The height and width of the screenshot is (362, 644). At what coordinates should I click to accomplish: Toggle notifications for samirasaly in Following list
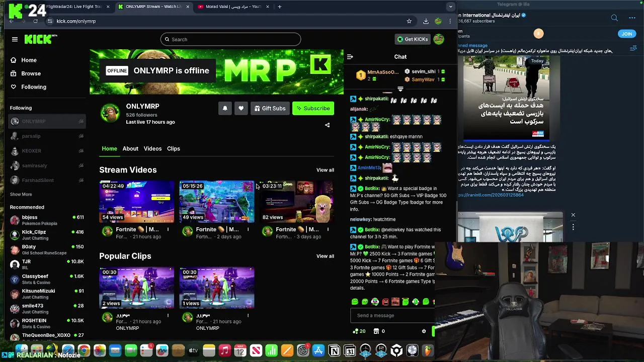tap(81, 165)
